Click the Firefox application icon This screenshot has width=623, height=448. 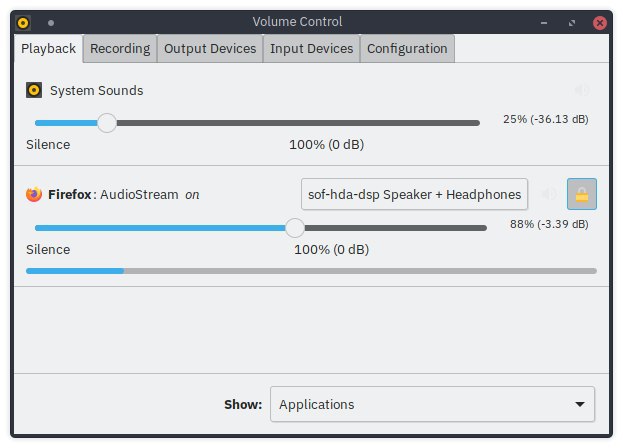coord(34,194)
